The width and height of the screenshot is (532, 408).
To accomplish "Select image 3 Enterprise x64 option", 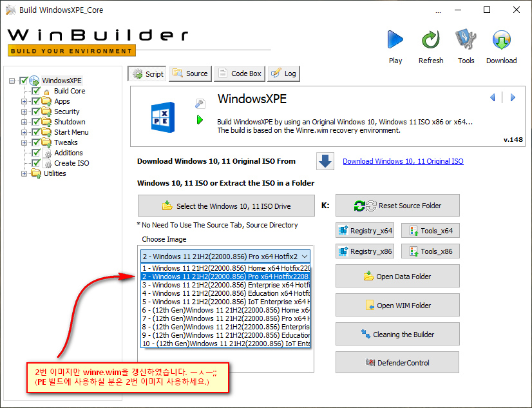I will click(x=225, y=285).
